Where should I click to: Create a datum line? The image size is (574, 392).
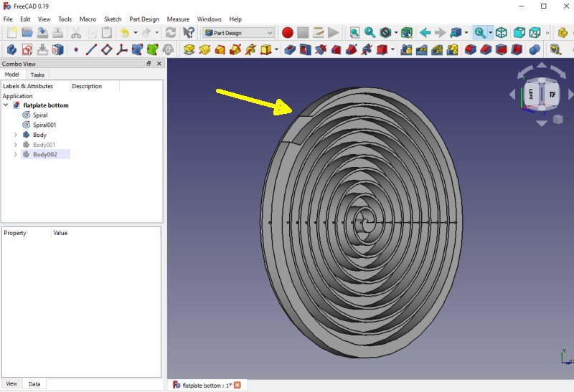click(91, 49)
